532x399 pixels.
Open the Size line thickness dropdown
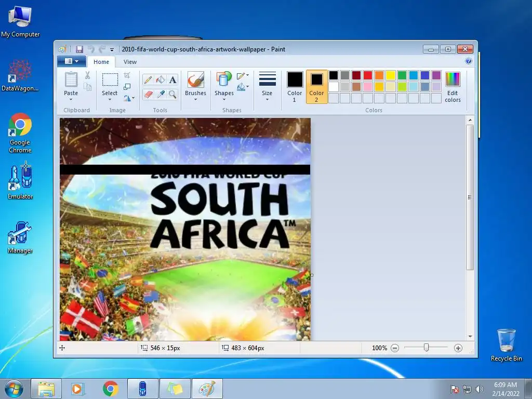point(267,86)
